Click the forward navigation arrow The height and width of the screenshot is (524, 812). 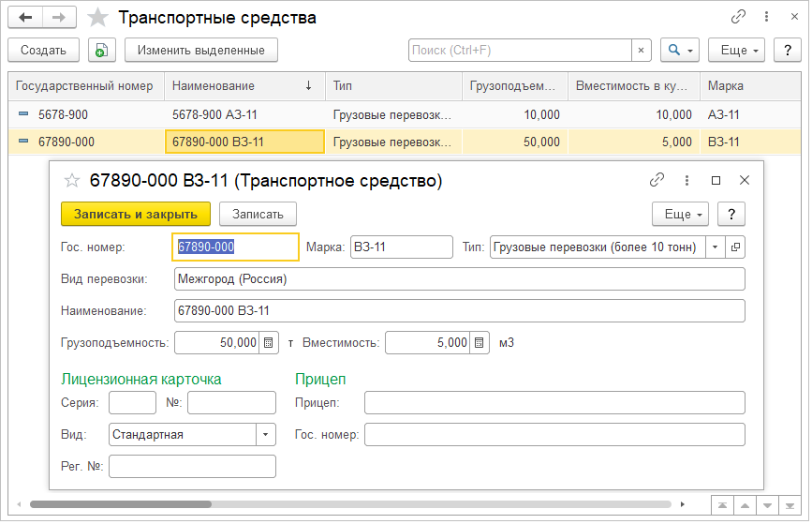pyautogui.click(x=59, y=18)
